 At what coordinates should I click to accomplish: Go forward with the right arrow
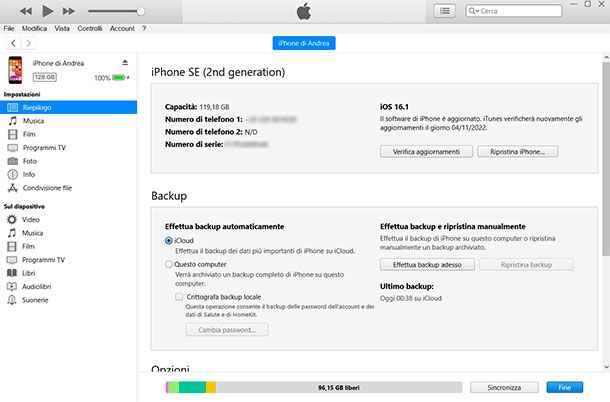point(28,43)
